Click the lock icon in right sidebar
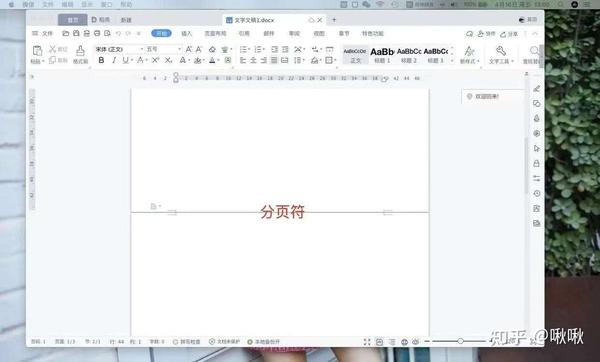This screenshot has width=600, height=362. [536, 163]
